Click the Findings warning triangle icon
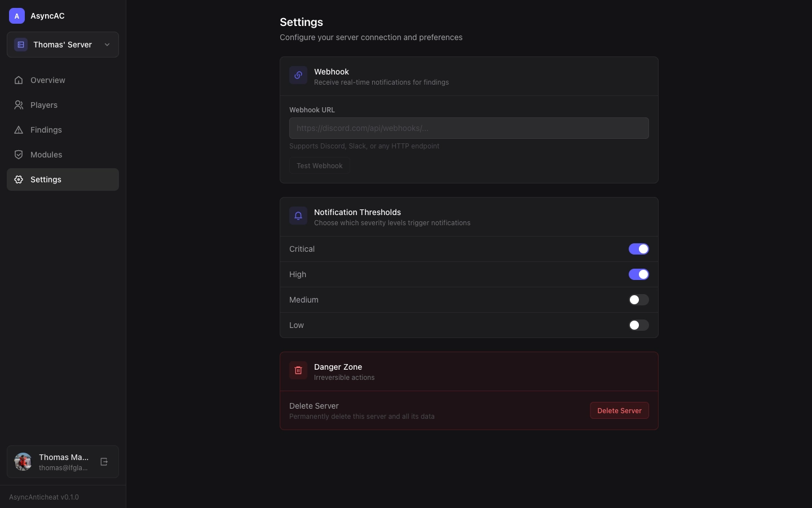This screenshot has height=508, width=812. (x=19, y=130)
